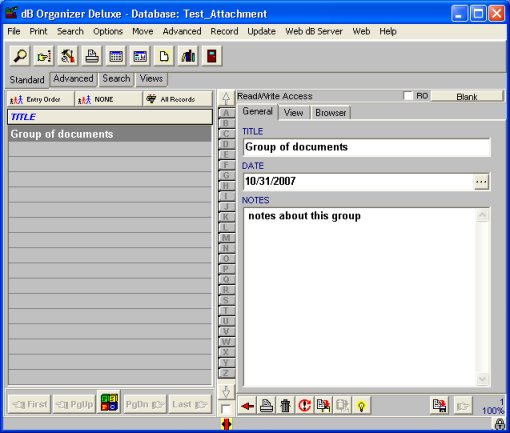Open the table grid view icon
The height and width of the screenshot is (433, 510).
(116, 56)
